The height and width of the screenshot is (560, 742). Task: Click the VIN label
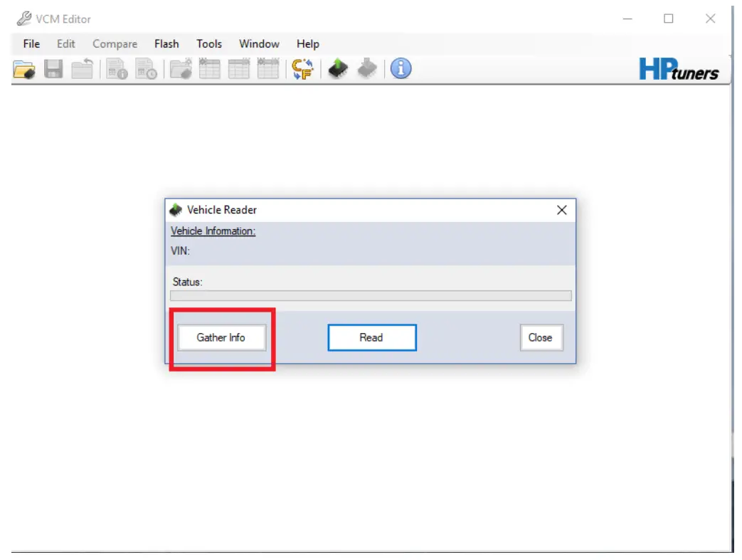(x=180, y=251)
